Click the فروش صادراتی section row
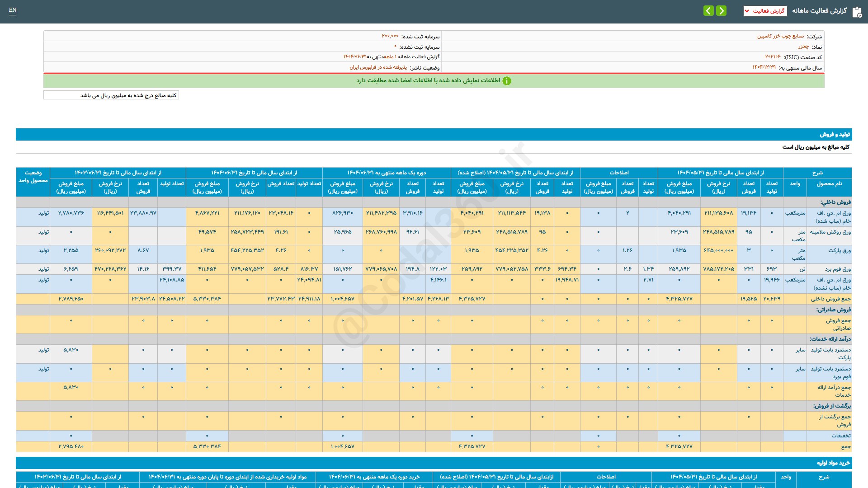This screenshot has width=868, height=488. click(833, 310)
